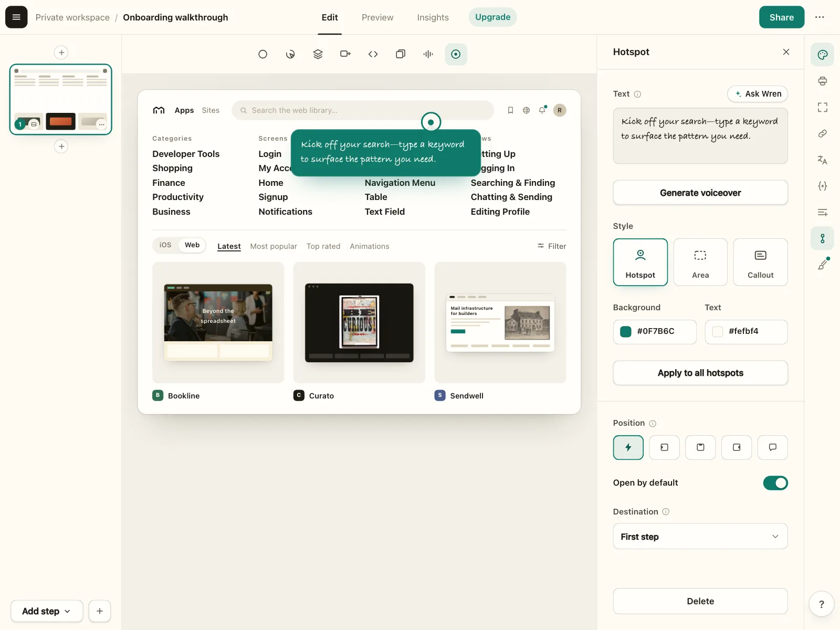Close the Hotspot panel
This screenshot has height=630, width=840.
coord(786,52)
